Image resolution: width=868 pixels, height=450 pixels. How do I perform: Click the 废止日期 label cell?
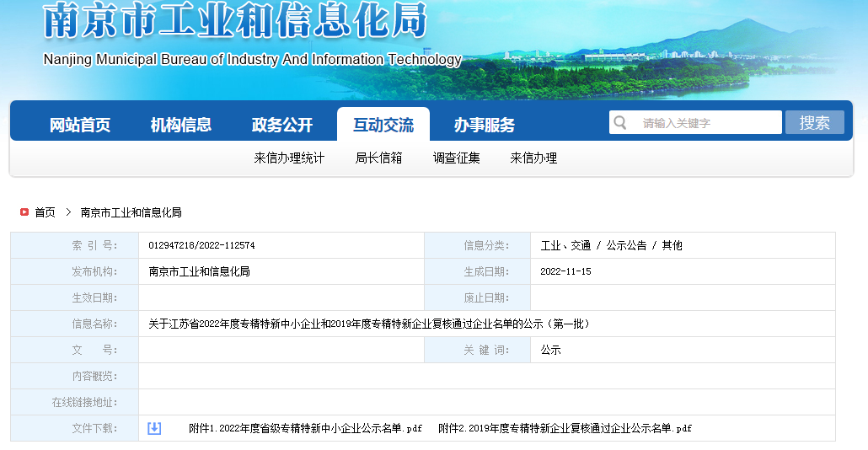[x=477, y=297]
